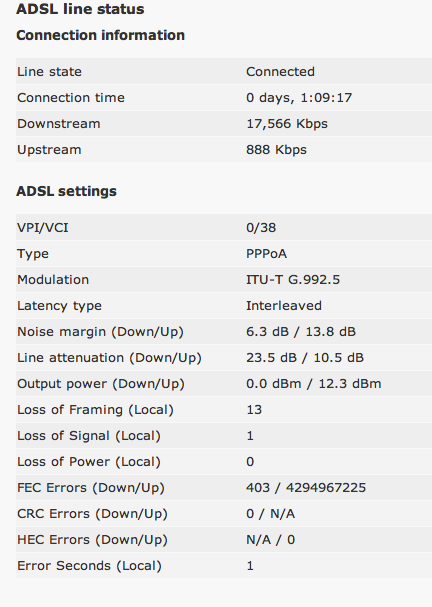
Task: Click the Output power dBm values
Action: [314, 384]
